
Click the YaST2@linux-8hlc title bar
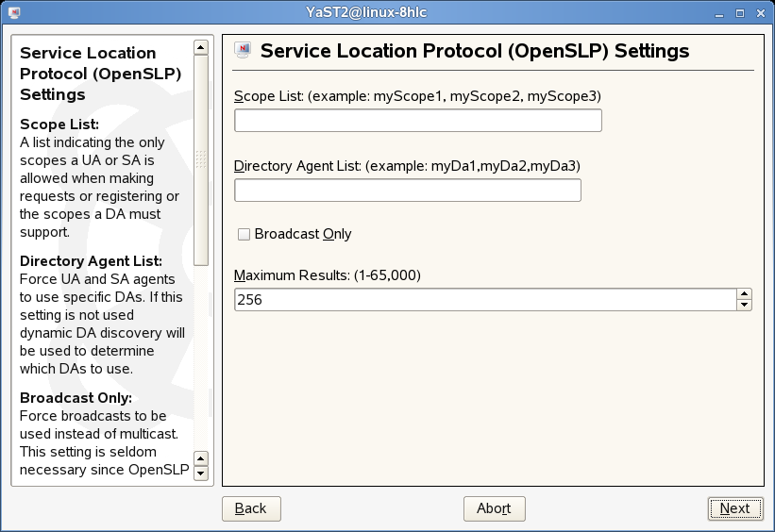click(387, 13)
